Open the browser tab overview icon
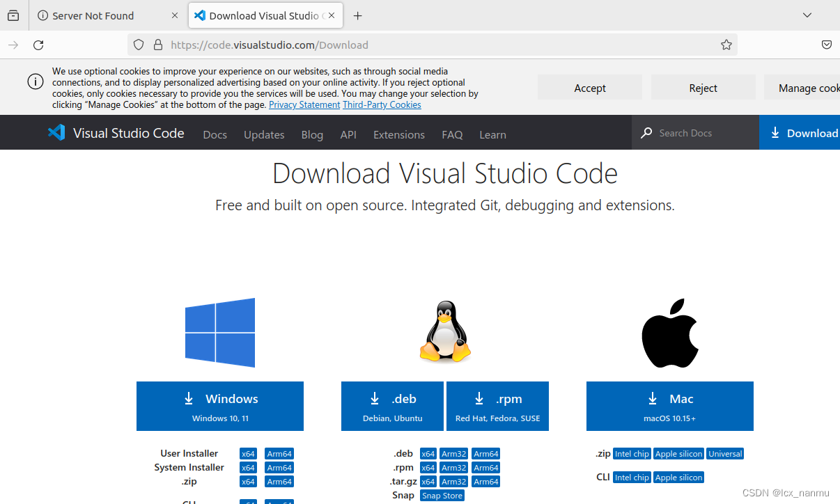This screenshot has width=840, height=504. [13, 15]
